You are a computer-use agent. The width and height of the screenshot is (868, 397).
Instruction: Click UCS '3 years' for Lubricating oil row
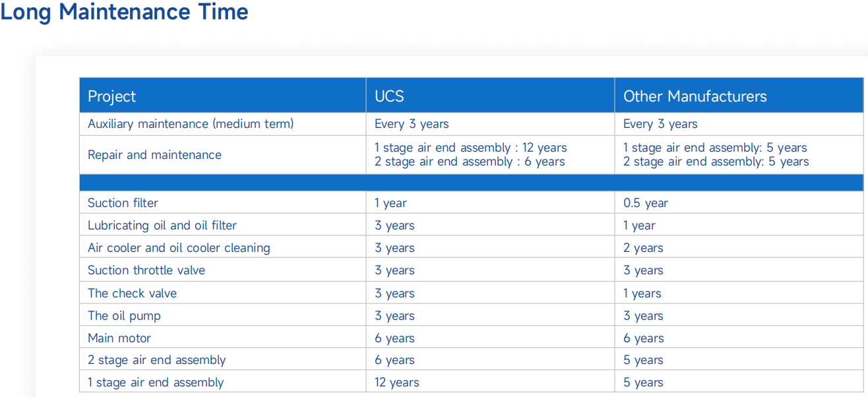(394, 226)
